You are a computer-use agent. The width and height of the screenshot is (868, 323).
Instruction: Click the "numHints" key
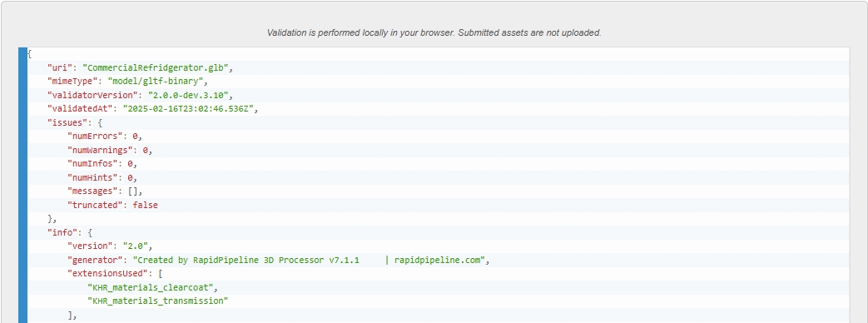tap(92, 178)
